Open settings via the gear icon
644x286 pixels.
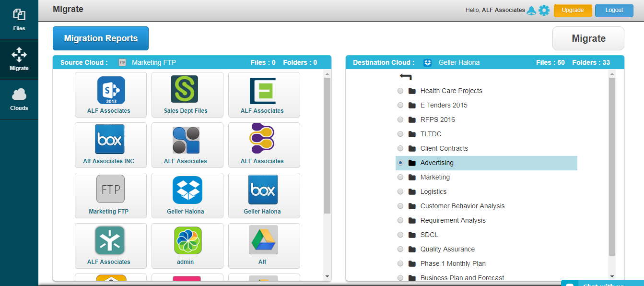pyautogui.click(x=544, y=10)
